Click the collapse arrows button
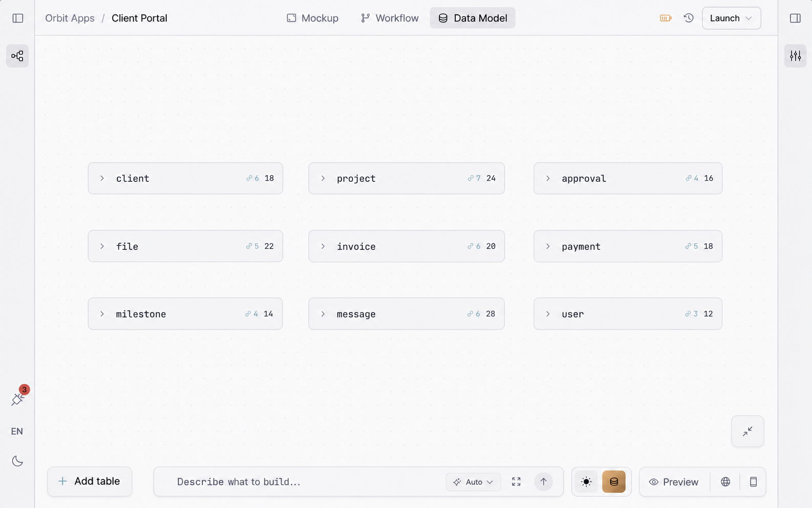The width and height of the screenshot is (812, 508). (x=747, y=431)
